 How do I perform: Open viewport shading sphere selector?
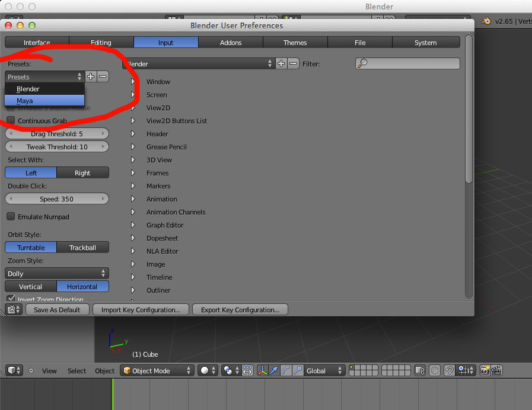tap(208, 370)
